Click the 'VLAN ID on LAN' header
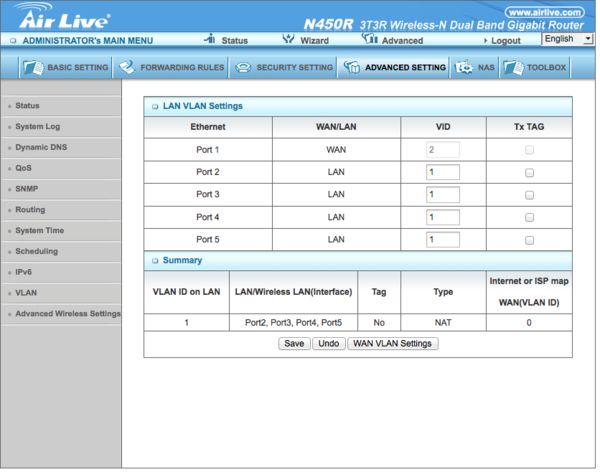The width and height of the screenshot is (600, 472). pos(186,292)
